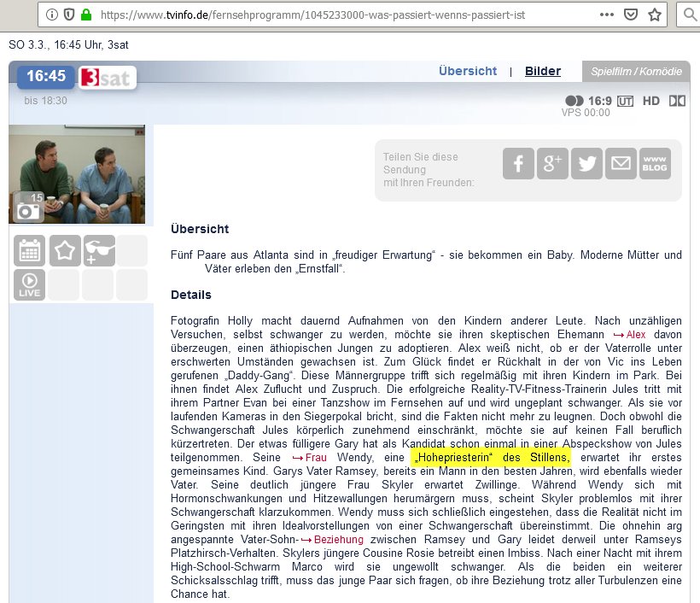The image size is (700, 603).
Task: Open the LIVE stream play button
Action: pyautogui.click(x=30, y=284)
